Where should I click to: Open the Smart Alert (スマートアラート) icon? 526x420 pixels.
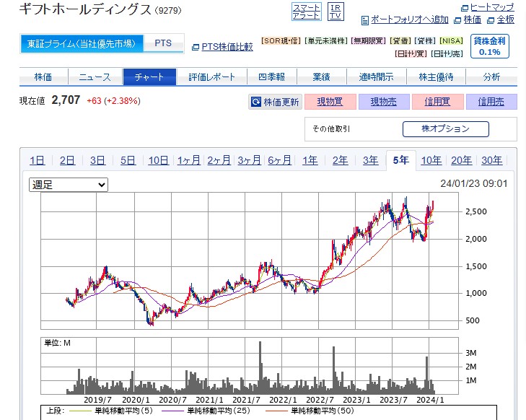(x=306, y=12)
